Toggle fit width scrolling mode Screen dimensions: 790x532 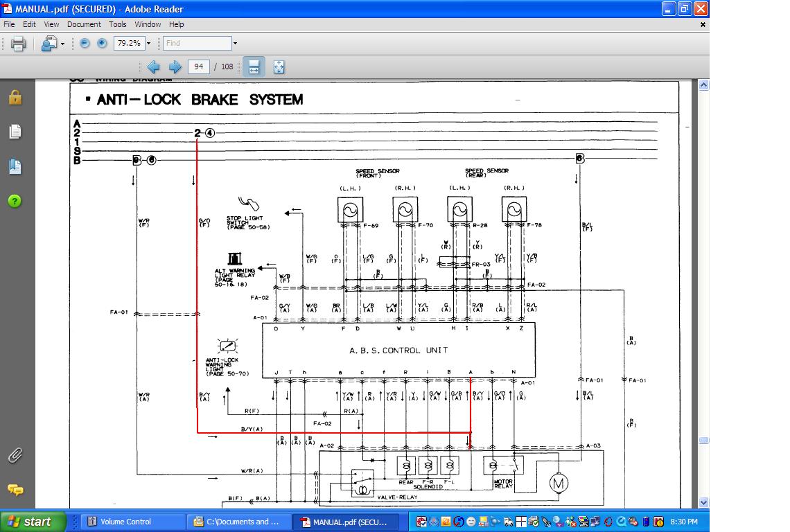(x=254, y=66)
